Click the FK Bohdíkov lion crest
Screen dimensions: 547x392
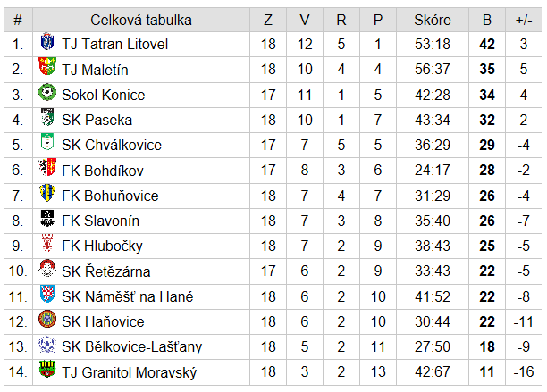[47, 168]
